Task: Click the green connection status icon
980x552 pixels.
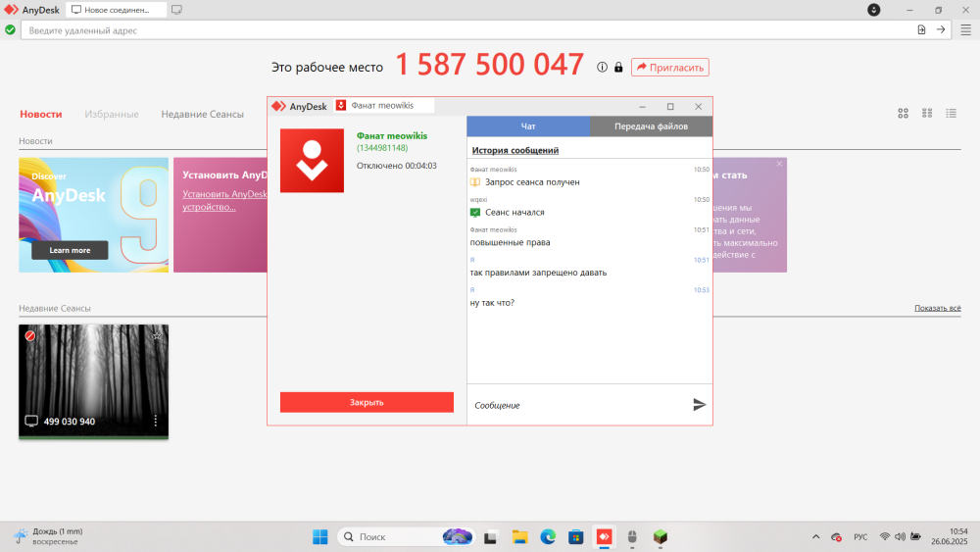Action: pos(10,29)
